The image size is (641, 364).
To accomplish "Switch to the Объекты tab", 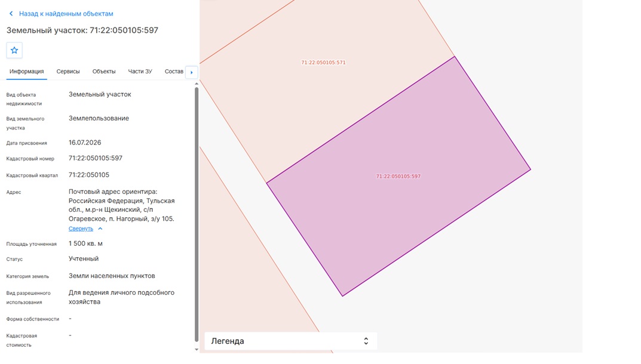I will tap(104, 72).
